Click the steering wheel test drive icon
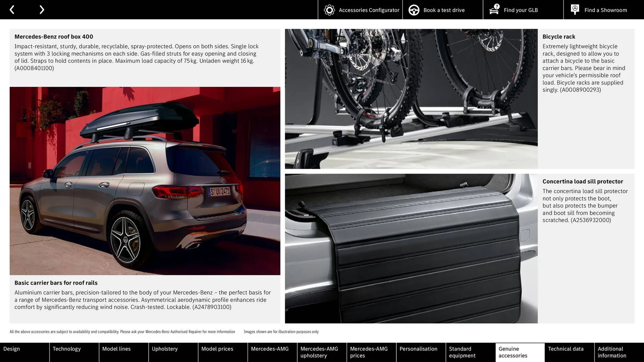The width and height of the screenshot is (644, 362). 414,10
